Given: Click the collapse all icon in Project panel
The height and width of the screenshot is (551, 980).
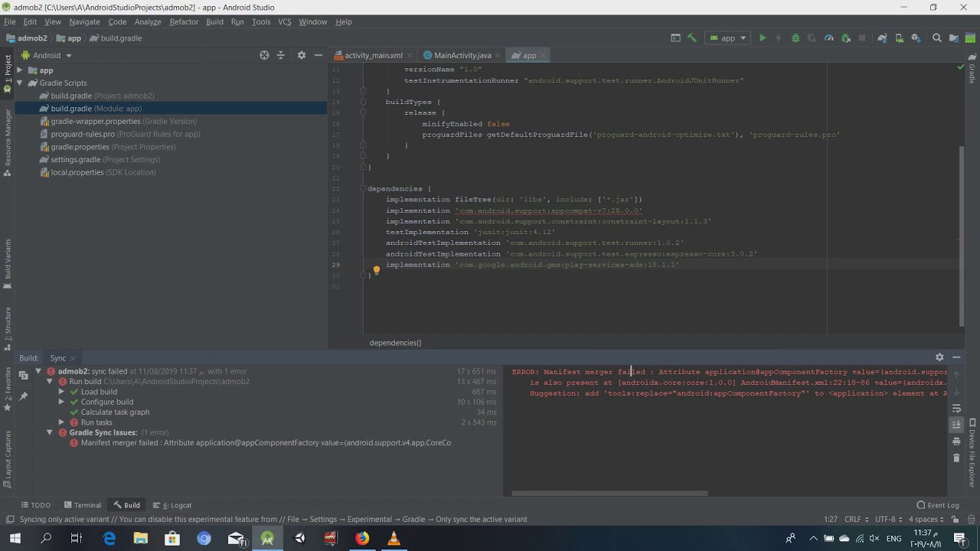Looking at the screenshot, I should click(281, 55).
